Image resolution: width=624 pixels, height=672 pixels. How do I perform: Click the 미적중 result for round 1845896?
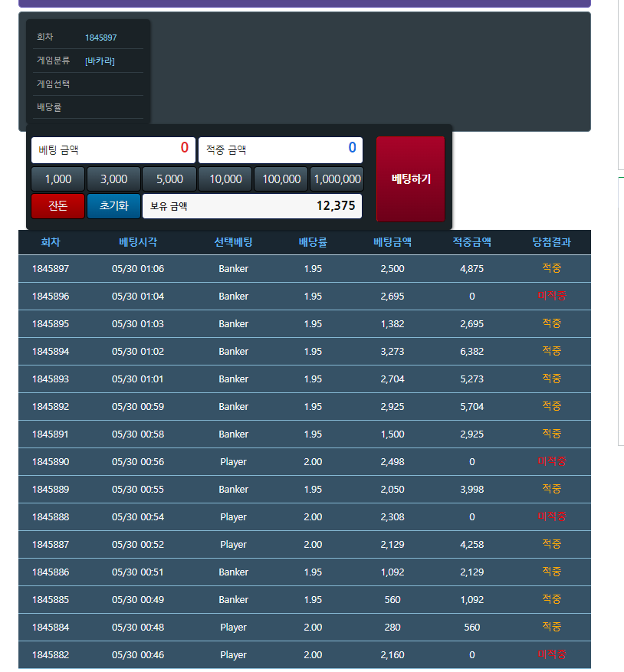551,296
